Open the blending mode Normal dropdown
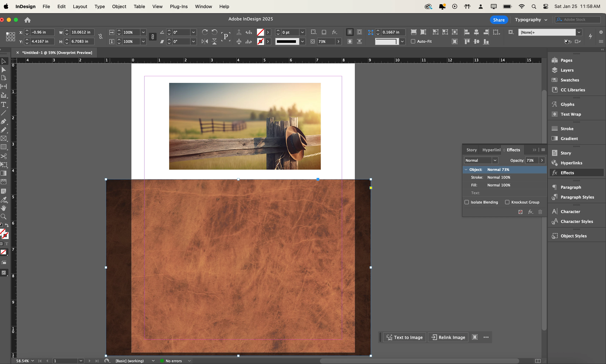The image size is (606, 364). (481, 160)
